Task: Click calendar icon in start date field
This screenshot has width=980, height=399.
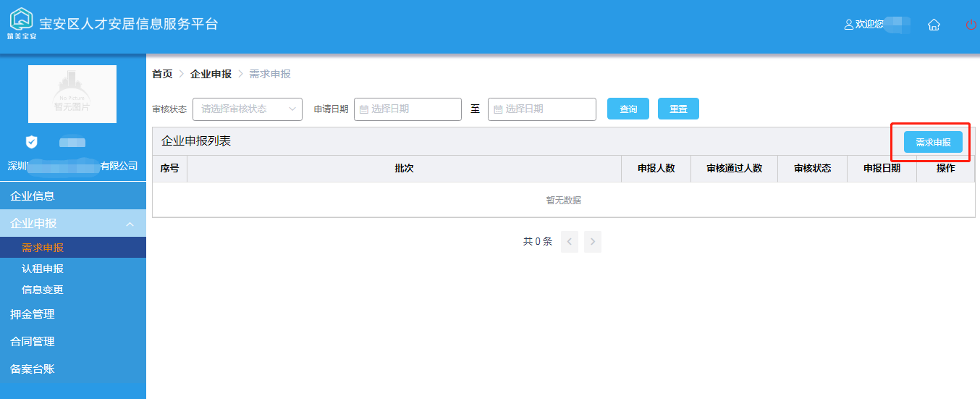Action: point(363,109)
